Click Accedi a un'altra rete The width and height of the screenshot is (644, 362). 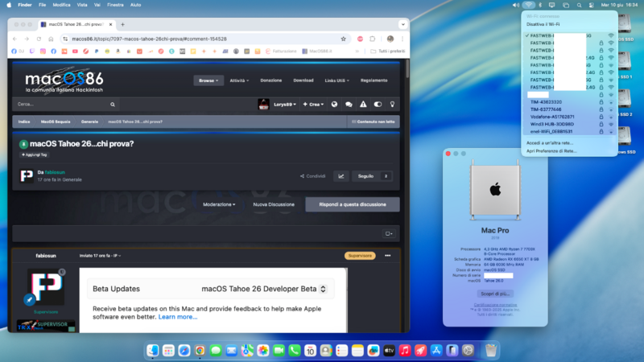point(550,143)
